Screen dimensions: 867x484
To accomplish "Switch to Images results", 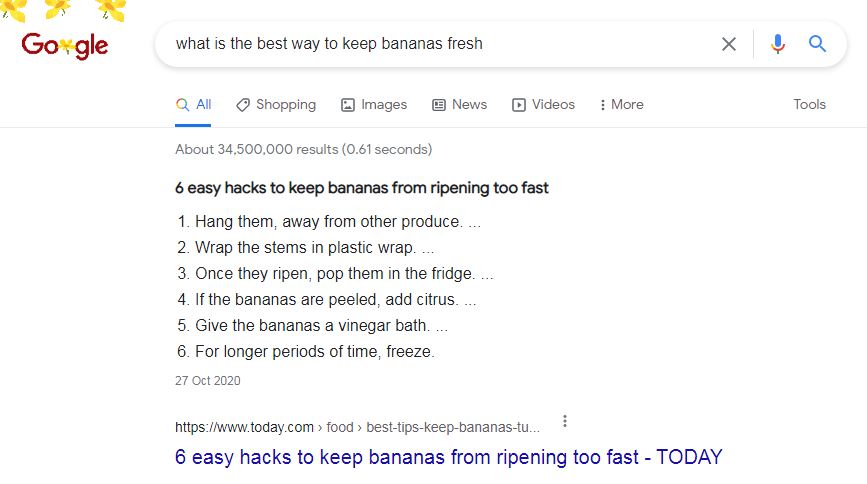I will click(374, 105).
